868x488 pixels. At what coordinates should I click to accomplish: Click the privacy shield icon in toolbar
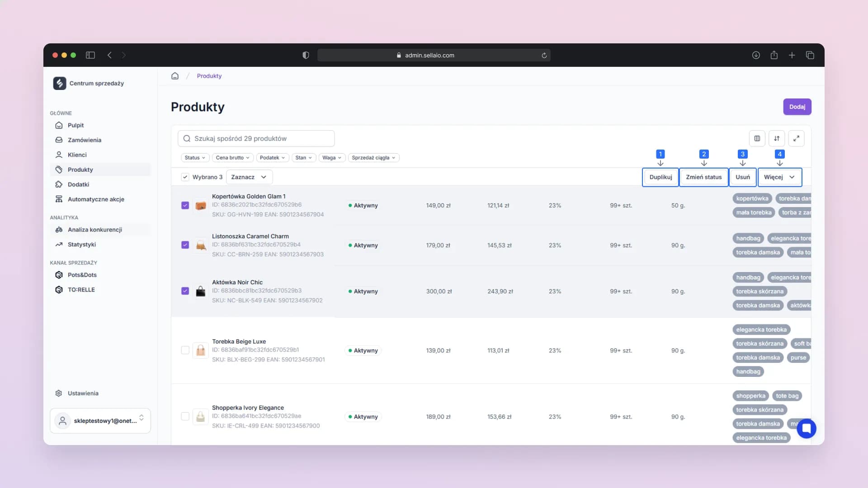pyautogui.click(x=306, y=55)
